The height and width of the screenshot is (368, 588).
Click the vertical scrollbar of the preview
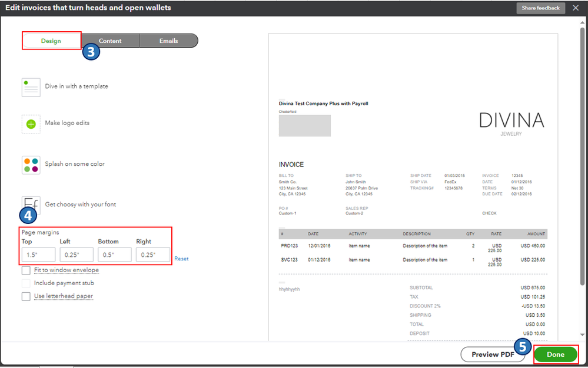click(x=582, y=155)
